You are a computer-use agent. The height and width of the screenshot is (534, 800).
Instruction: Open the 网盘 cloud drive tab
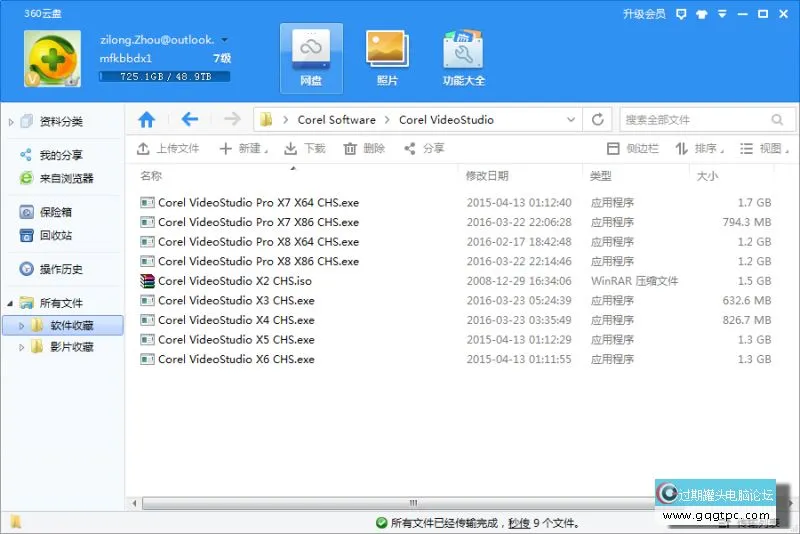tap(311, 58)
